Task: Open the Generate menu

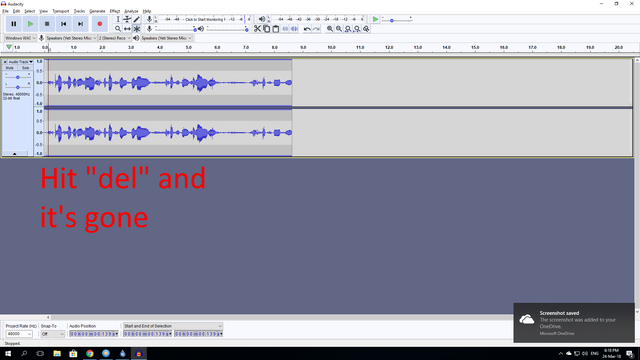Action: pyautogui.click(x=97, y=11)
